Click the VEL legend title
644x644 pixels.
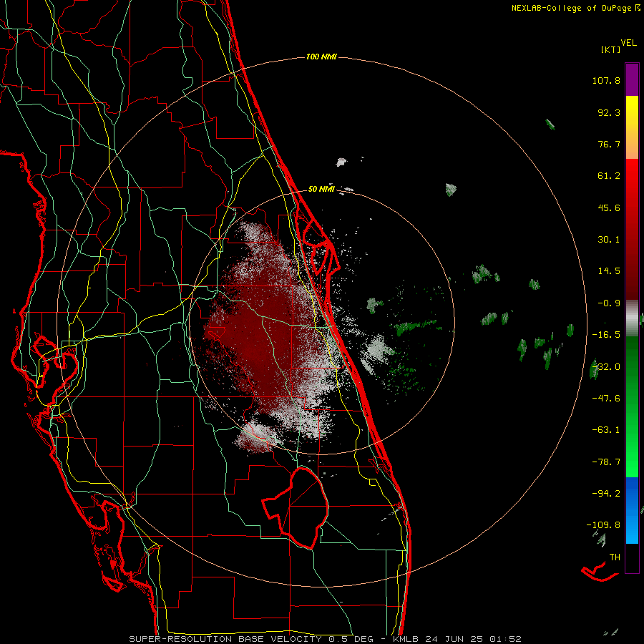pos(628,43)
